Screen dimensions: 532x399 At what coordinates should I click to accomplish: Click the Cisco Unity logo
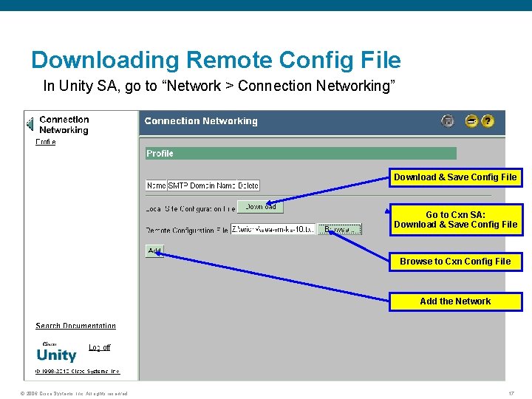point(56,353)
